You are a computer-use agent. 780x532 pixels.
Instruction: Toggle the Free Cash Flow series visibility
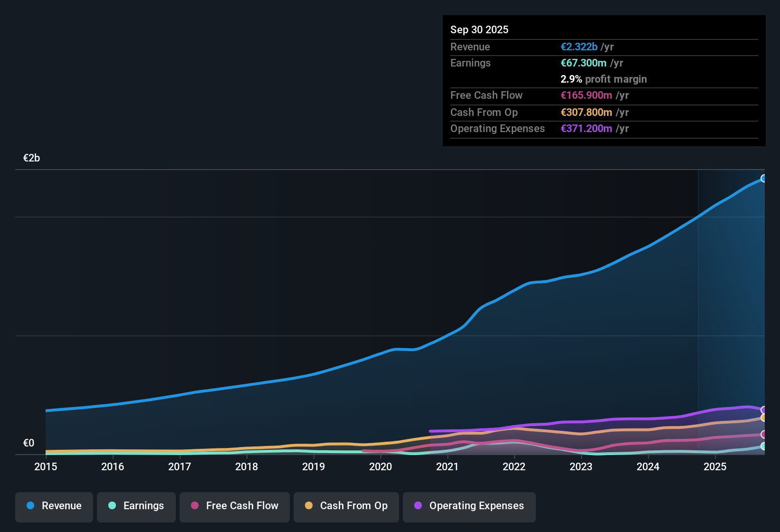tap(234, 506)
